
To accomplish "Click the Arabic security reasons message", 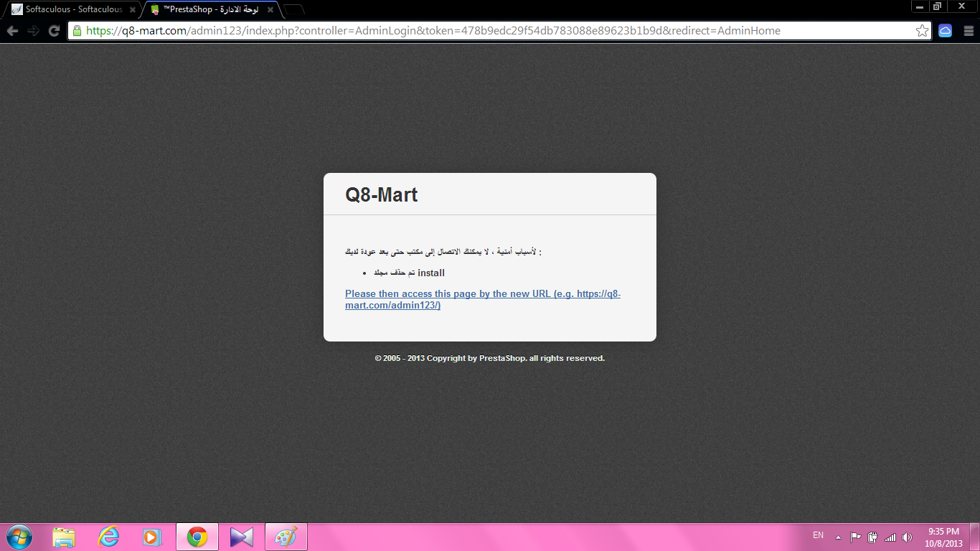I will coord(443,252).
